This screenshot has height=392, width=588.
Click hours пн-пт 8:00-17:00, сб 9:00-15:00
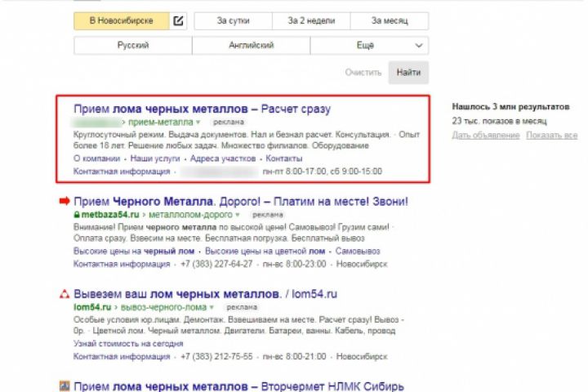pyautogui.click(x=322, y=171)
